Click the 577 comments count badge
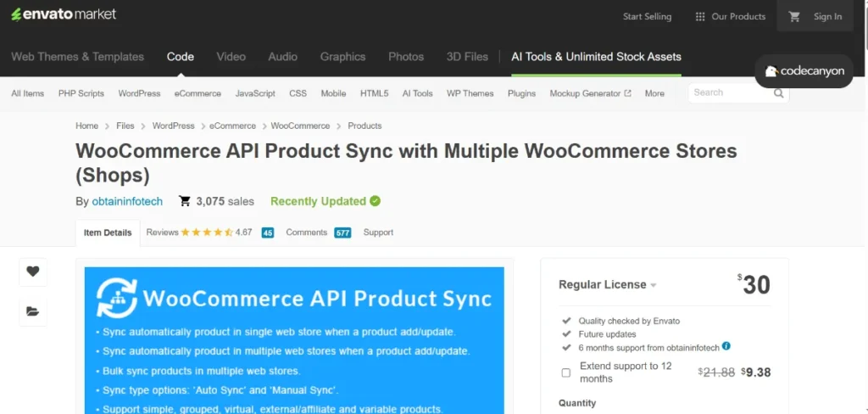Screen dimensions: 868x414 tap(342, 232)
